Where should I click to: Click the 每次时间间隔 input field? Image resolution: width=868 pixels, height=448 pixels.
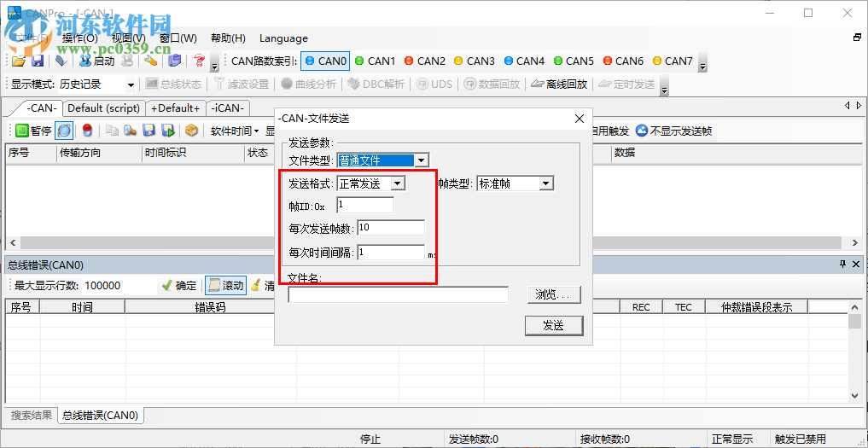point(391,253)
